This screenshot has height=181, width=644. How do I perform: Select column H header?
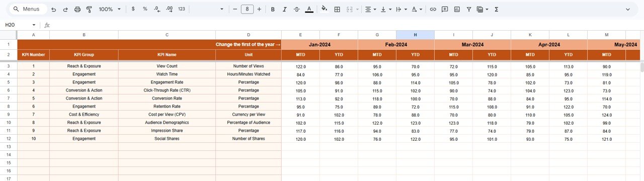pyautogui.click(x=415, y=35)
